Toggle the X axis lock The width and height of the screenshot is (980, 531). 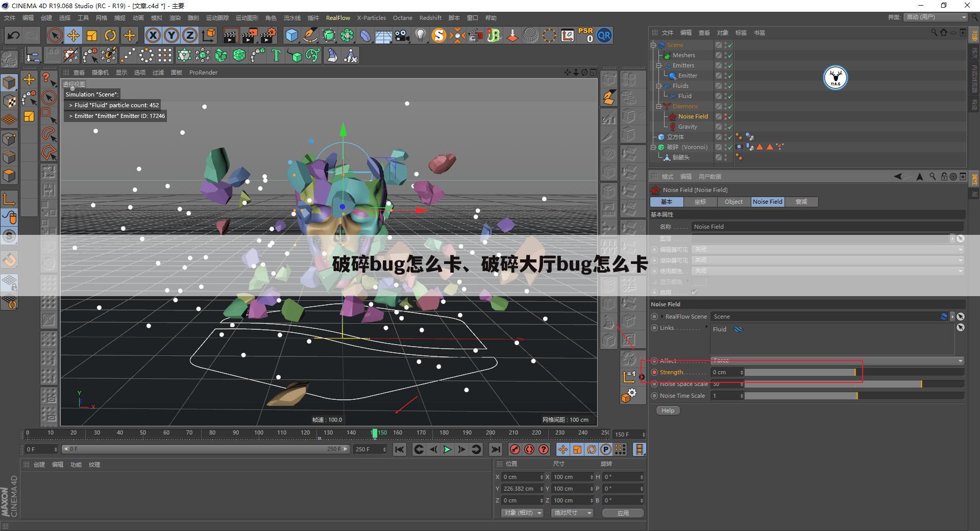coord(153,35)
